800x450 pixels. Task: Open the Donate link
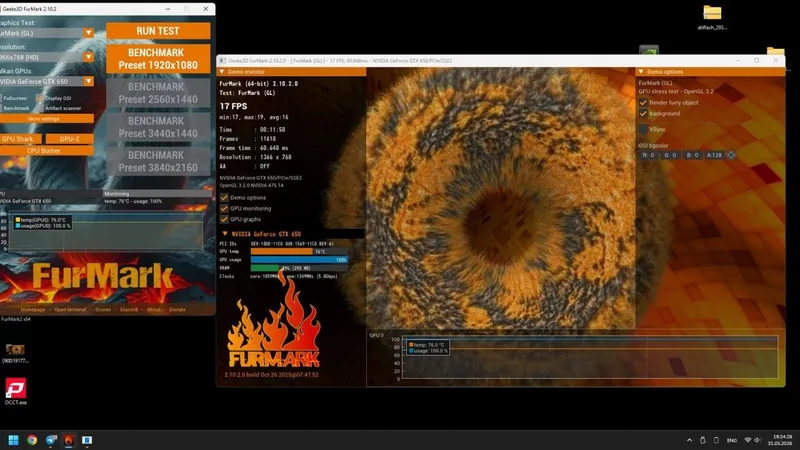coord(178,310)
